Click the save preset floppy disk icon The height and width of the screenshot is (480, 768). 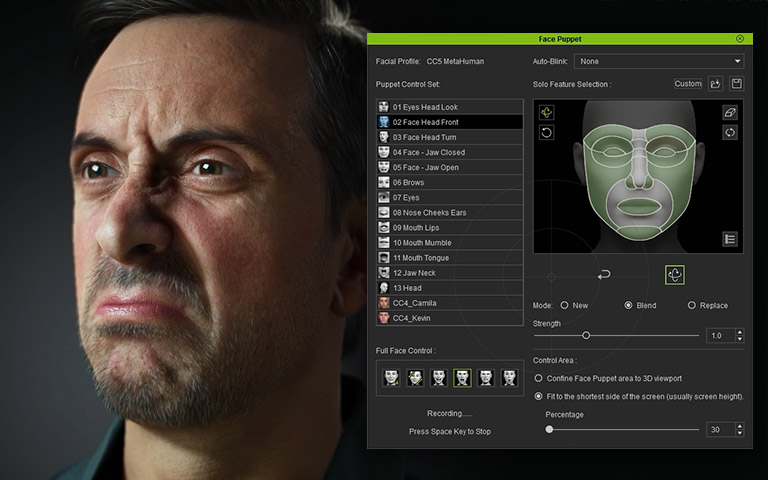click(x=737, y=84)
